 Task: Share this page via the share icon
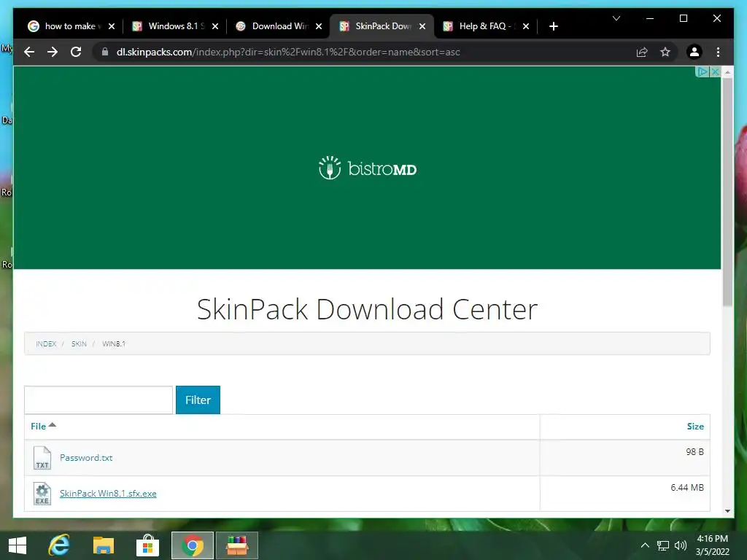point(642,52)
